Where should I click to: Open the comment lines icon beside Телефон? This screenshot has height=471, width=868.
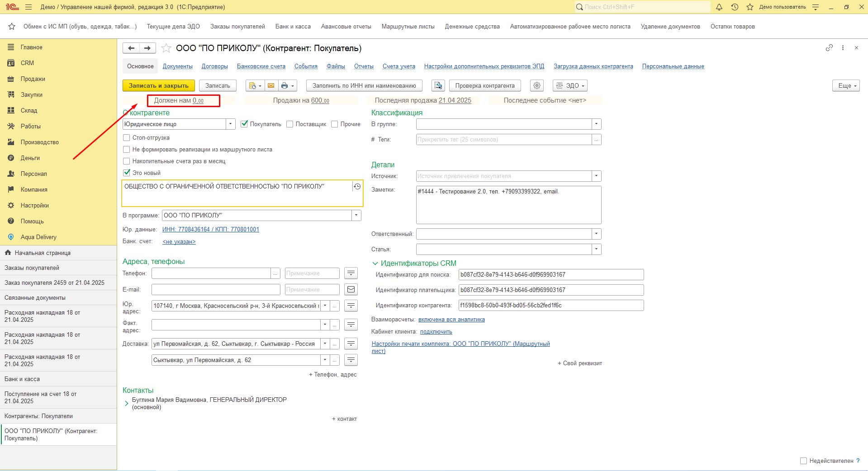click(351, 273)
